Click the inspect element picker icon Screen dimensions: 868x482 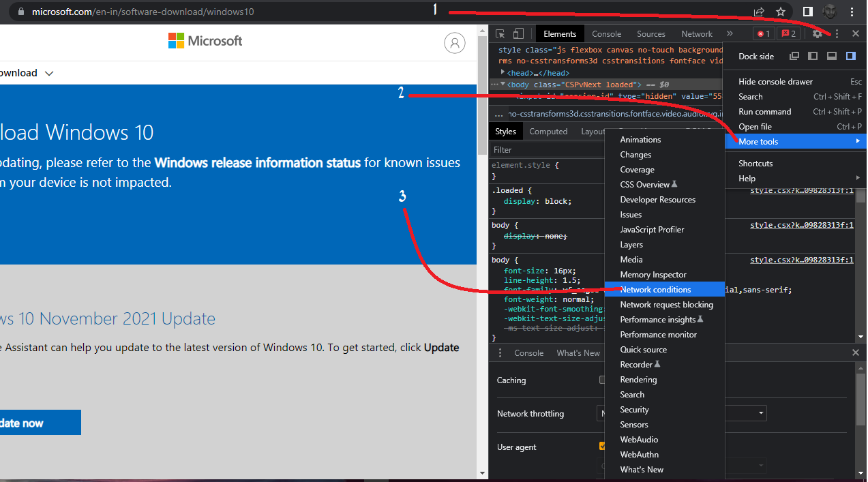pos(500,33)
